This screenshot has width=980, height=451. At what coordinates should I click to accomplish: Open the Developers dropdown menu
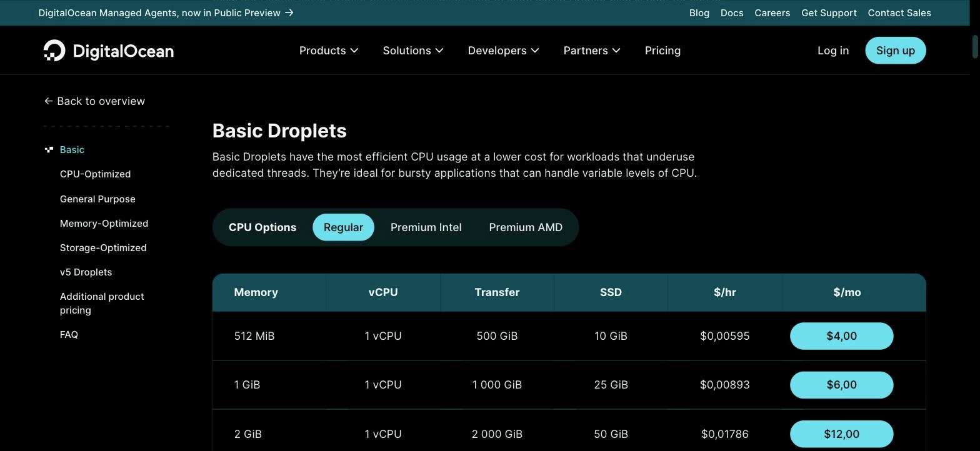point(503,51)
